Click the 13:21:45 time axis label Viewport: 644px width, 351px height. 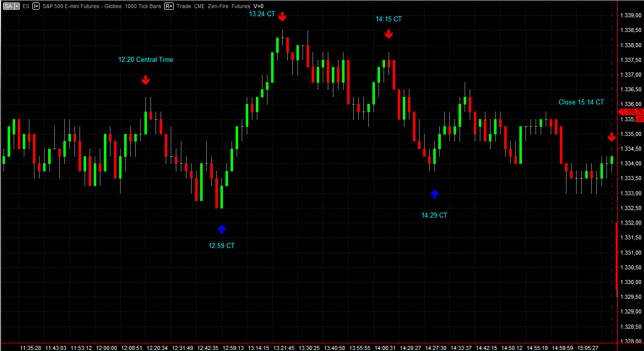tap(284, 348)
